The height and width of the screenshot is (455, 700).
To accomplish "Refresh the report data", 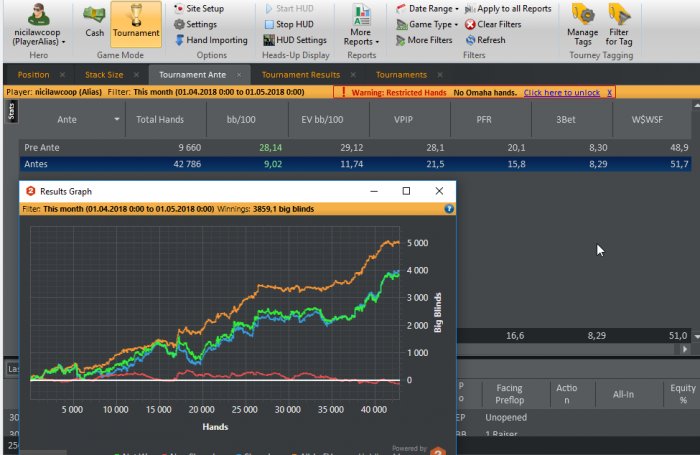I will (485, 40).
